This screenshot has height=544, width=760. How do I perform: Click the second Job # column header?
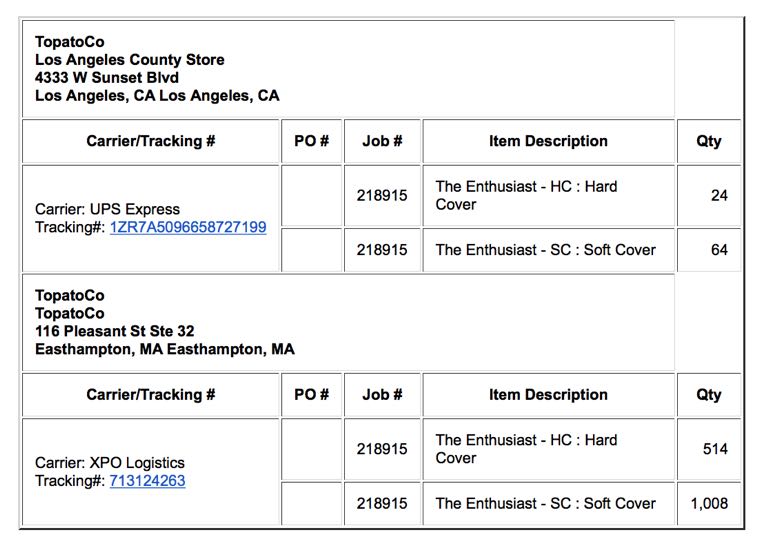382,395
